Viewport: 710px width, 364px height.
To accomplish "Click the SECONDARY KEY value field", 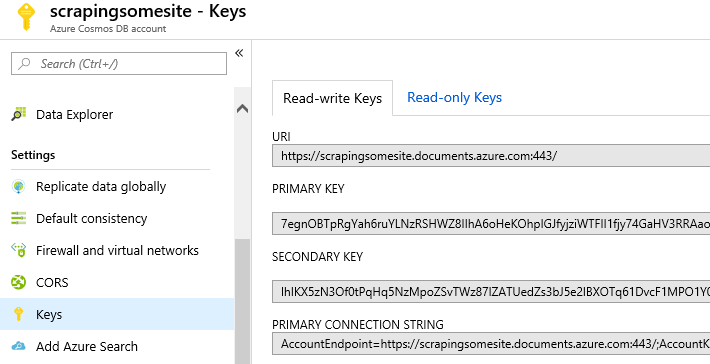I will click(x=491, y=292).
